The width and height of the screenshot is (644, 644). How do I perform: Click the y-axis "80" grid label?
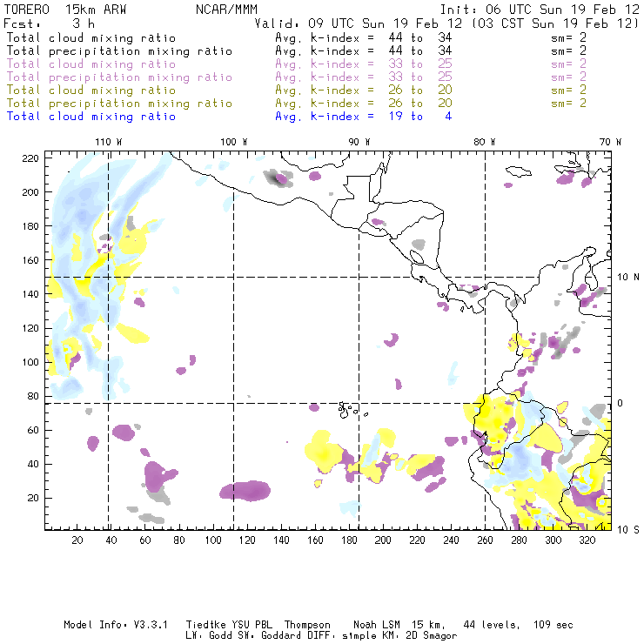[33, 396]
